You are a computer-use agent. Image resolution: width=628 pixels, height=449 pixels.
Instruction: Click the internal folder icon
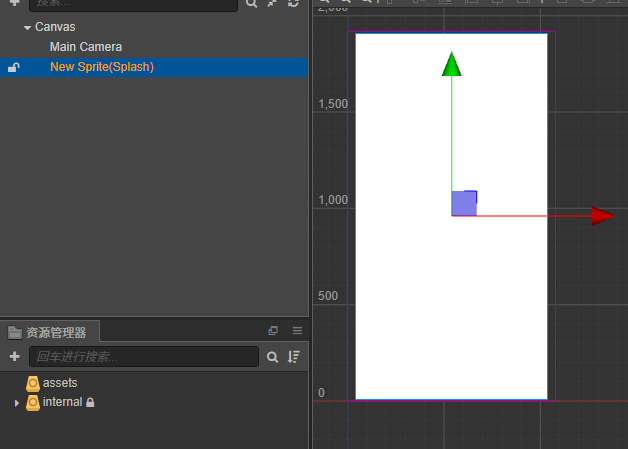point(33,403)
